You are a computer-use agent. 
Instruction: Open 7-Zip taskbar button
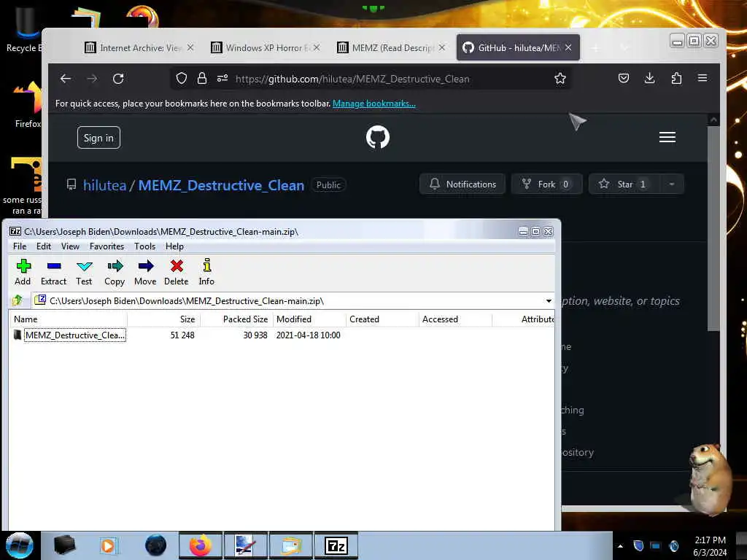click(336, 545)
